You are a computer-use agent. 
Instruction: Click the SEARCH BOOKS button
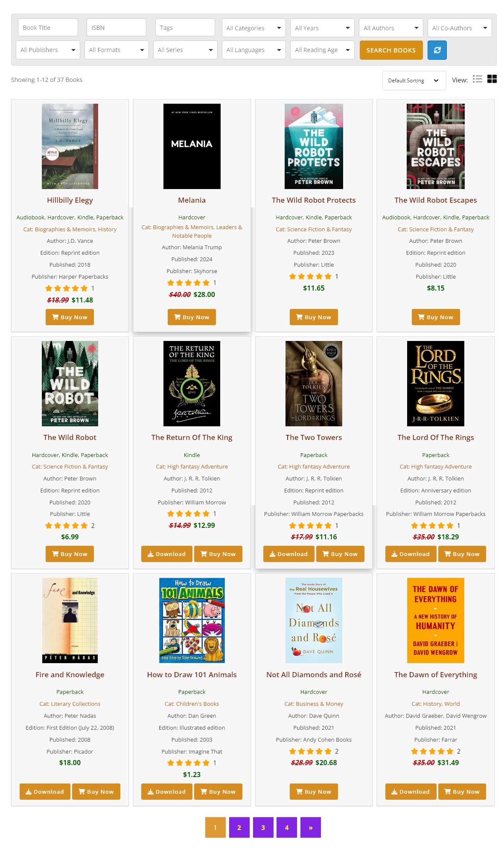tap(391, 50)
